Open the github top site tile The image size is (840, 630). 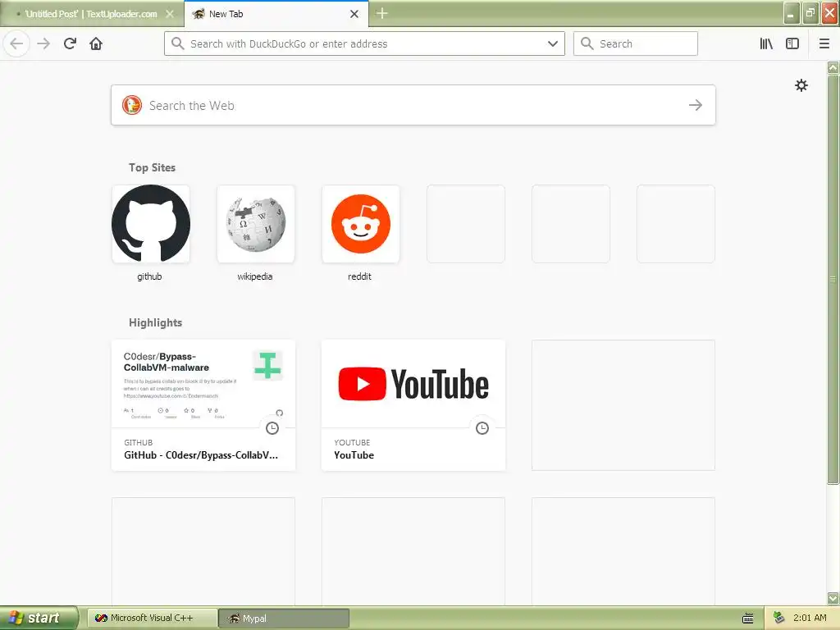tap(151, 224)
